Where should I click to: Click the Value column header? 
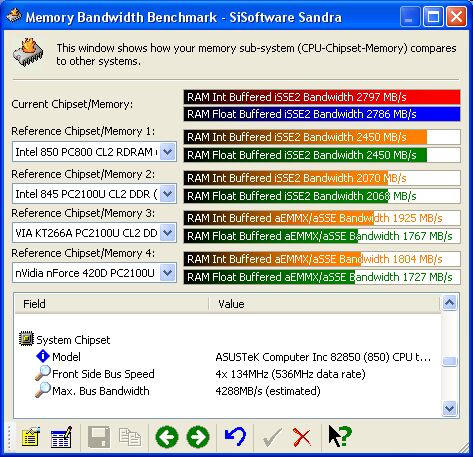pos(325,304)
